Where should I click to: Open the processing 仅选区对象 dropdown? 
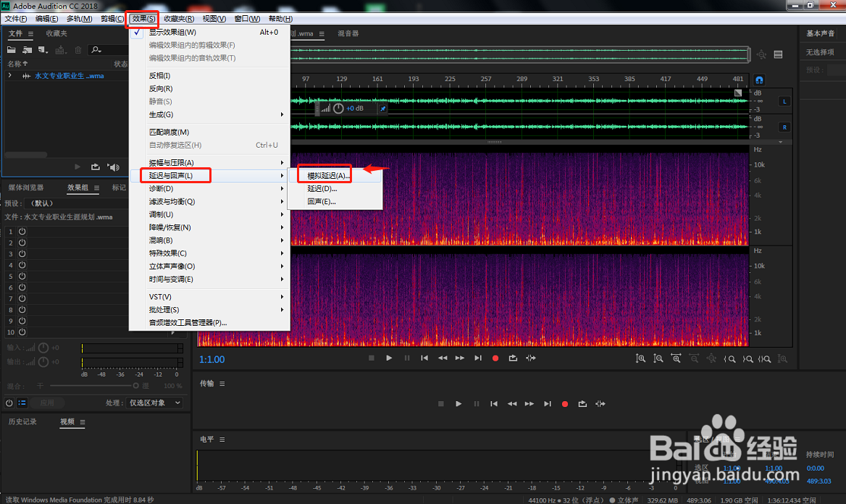point(154,403)
